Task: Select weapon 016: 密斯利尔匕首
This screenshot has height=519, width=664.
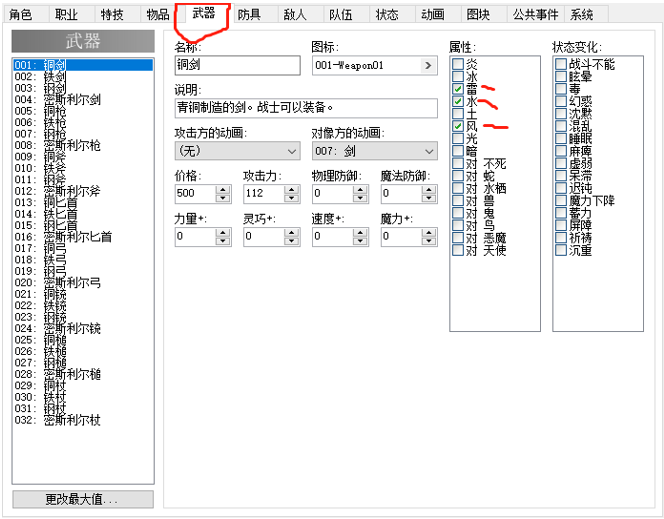Action: tap(83, 237)
